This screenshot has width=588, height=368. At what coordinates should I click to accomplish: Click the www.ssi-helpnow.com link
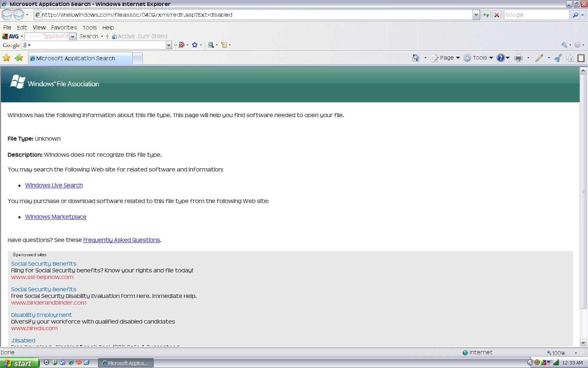click(42, 277)
